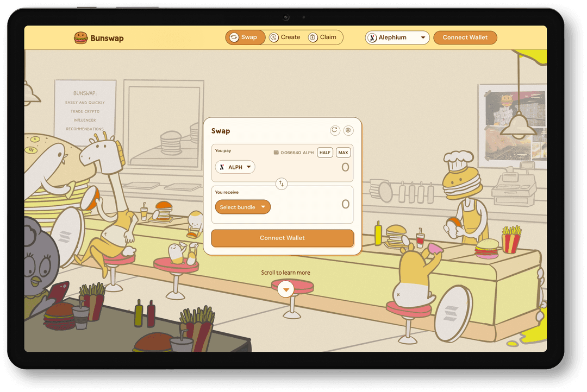Image resolution: width=587 pixels, height=392 pixels.
Task: Go to the Create tab
Action: coord(285,37)
